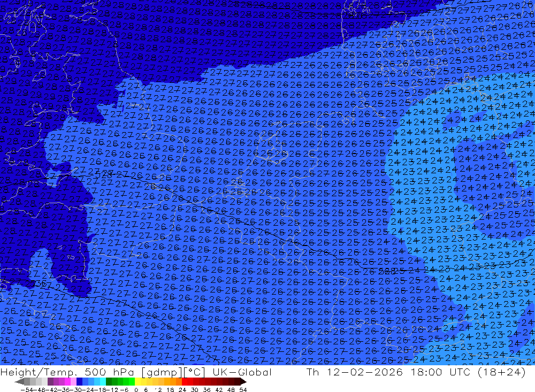Select the bright yellow legend swatch

pyautogui.click(x=137, y=382)
